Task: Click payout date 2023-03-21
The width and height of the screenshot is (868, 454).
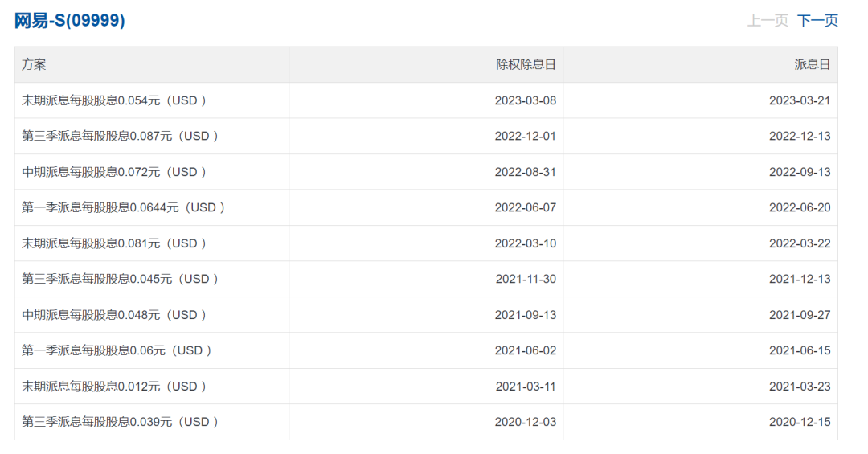Action: (x=800, y=100)
